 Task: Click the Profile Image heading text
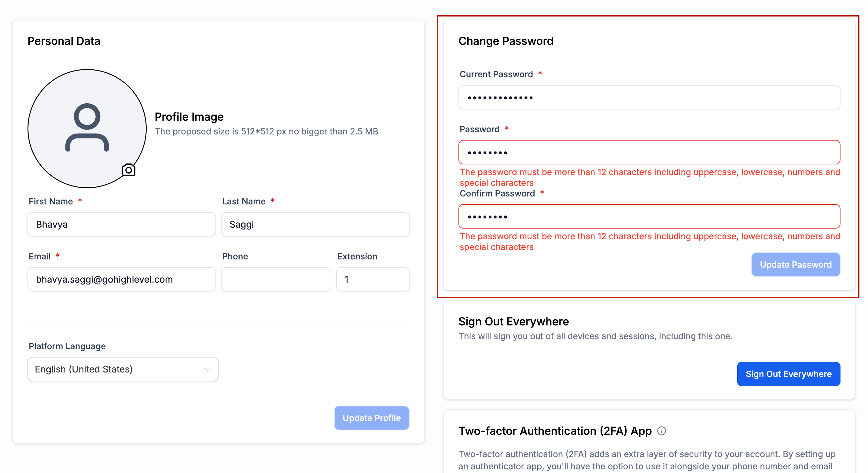point(189,116)
